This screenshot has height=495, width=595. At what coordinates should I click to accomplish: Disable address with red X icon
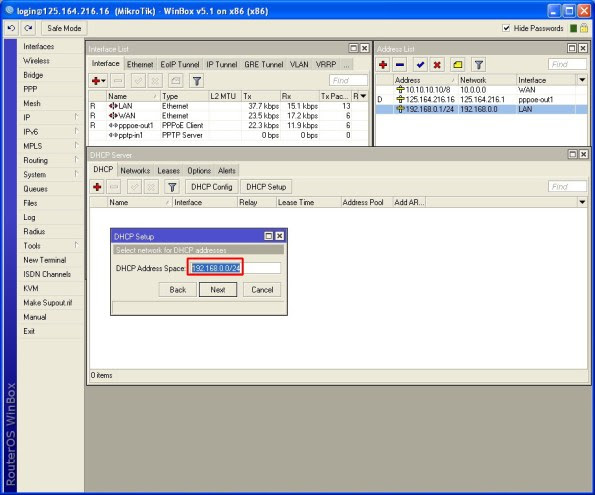[x=437, y=65]
